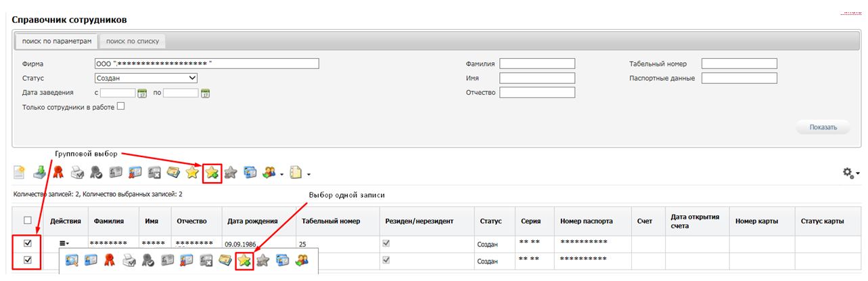Click the grey star icon in the row actions popup
The height and width of the screenshot is (281, 868).
coord(263,261)
